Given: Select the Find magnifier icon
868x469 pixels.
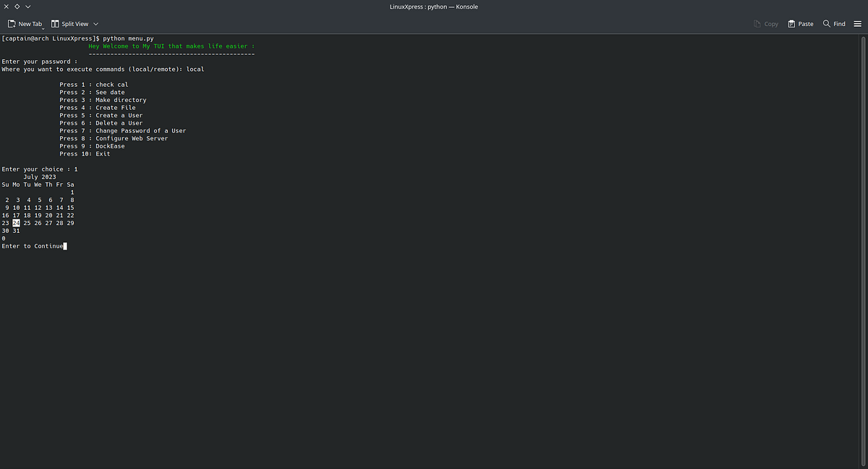Looking at the screenshot, I should click(x=826, y=23).
